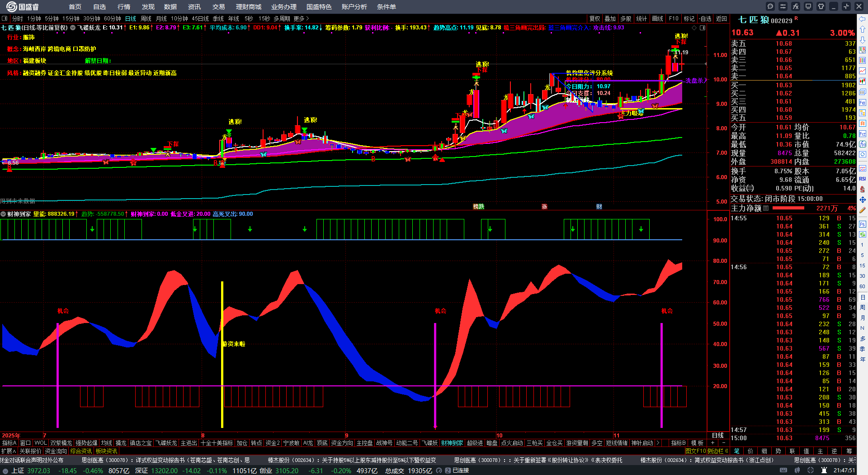
Task: Open the message chat bubble icon
Action: [770, 6]
